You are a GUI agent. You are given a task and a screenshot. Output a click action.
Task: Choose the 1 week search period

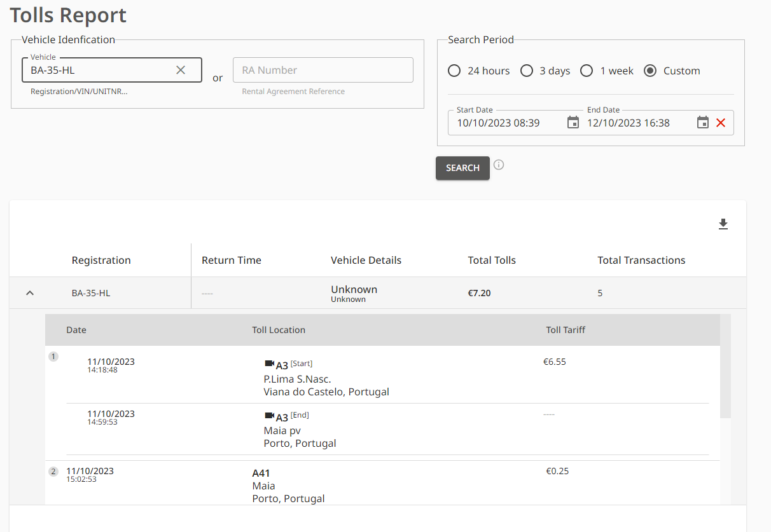pos(587,71)
